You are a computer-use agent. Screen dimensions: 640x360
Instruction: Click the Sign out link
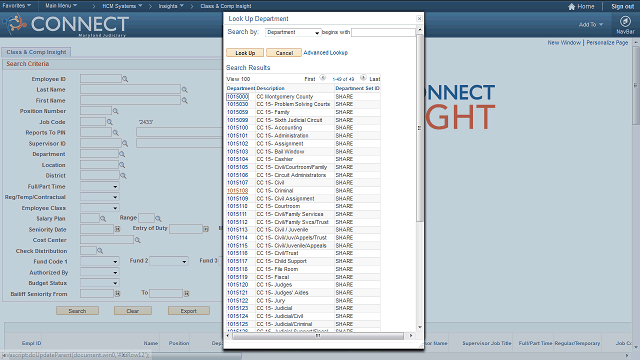click(622, 7)
